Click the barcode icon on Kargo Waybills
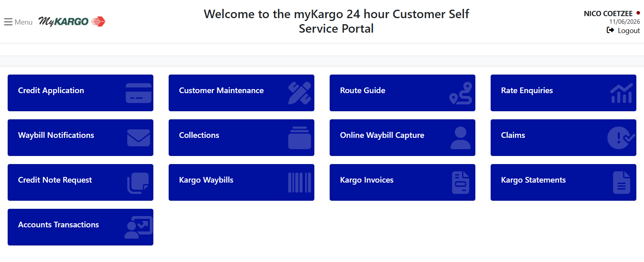Image resolution: width=644 pixels, height=262 pixels. pyautogui.click(x=299, y=183)
